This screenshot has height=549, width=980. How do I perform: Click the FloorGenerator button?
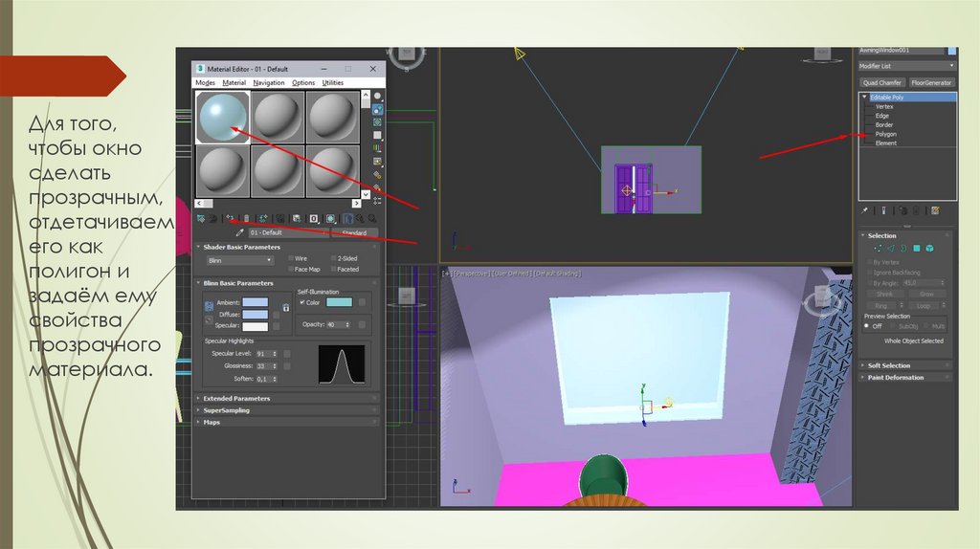[932, 82]
